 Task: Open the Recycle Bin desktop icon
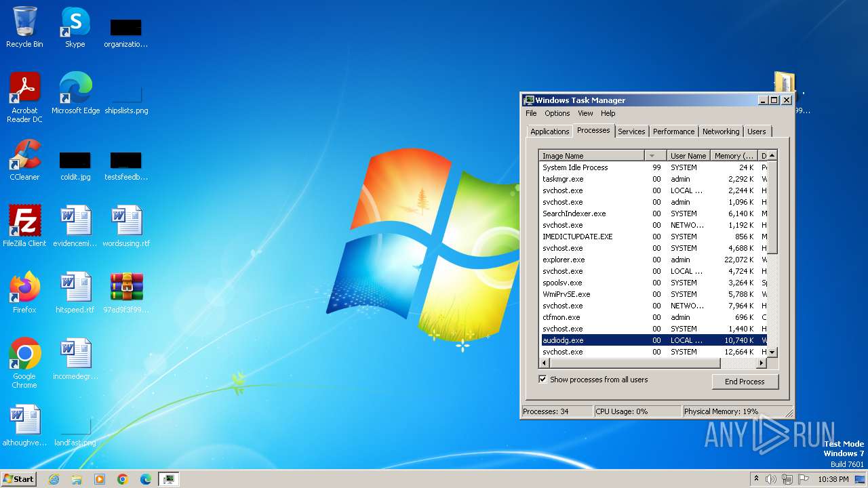[24, 27]
